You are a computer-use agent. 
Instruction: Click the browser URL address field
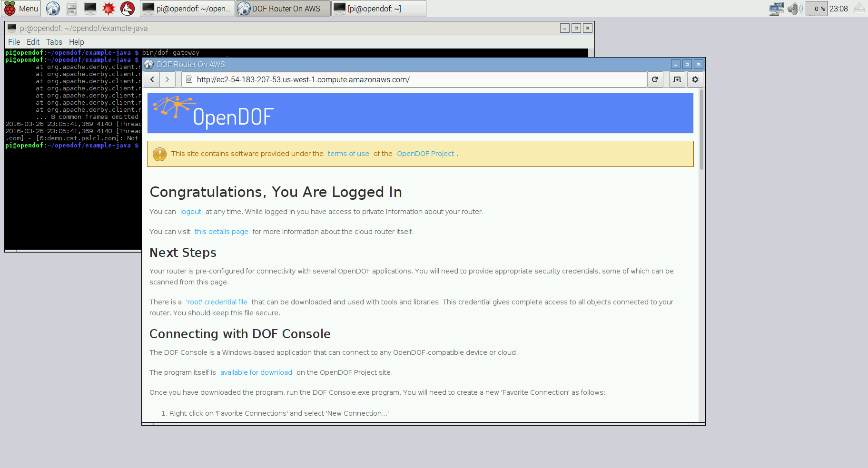pyautogui.click(x=414, y=79)
